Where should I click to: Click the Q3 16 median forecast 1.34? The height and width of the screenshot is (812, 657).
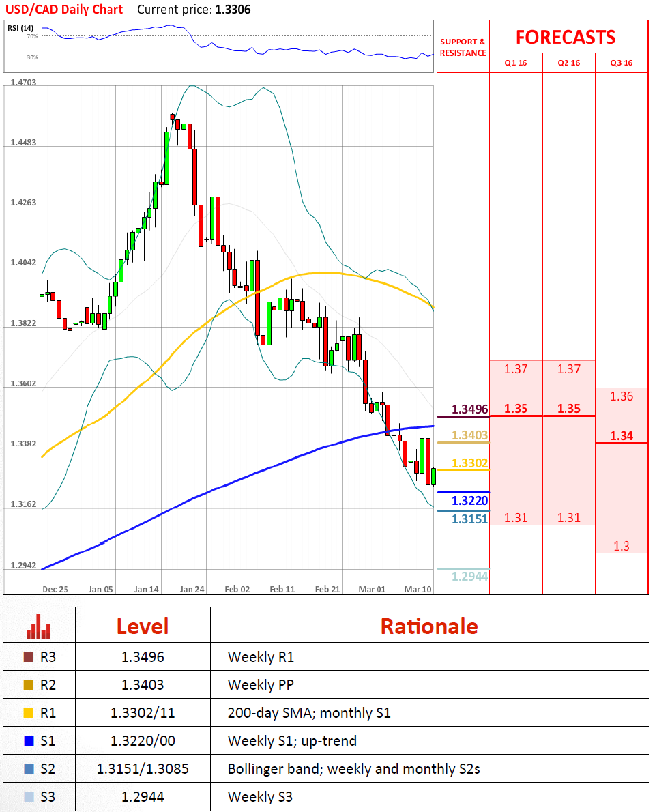click(622, 436)
